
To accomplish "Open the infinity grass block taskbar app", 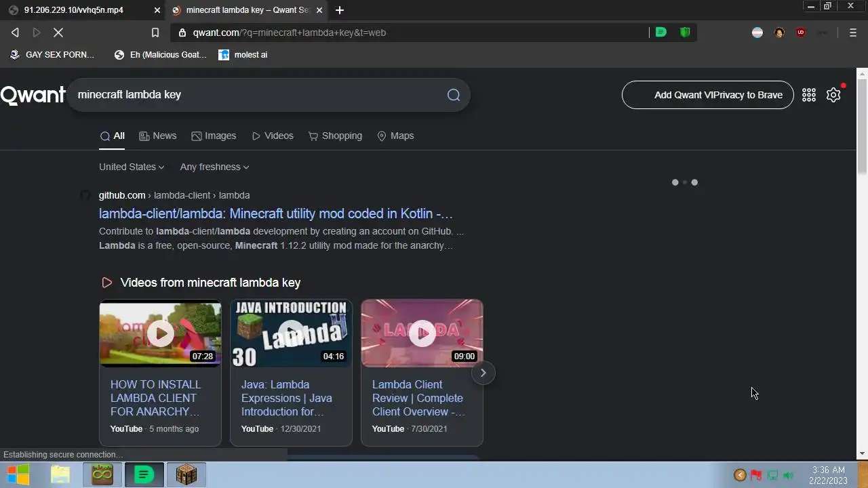I will [102, 475].
